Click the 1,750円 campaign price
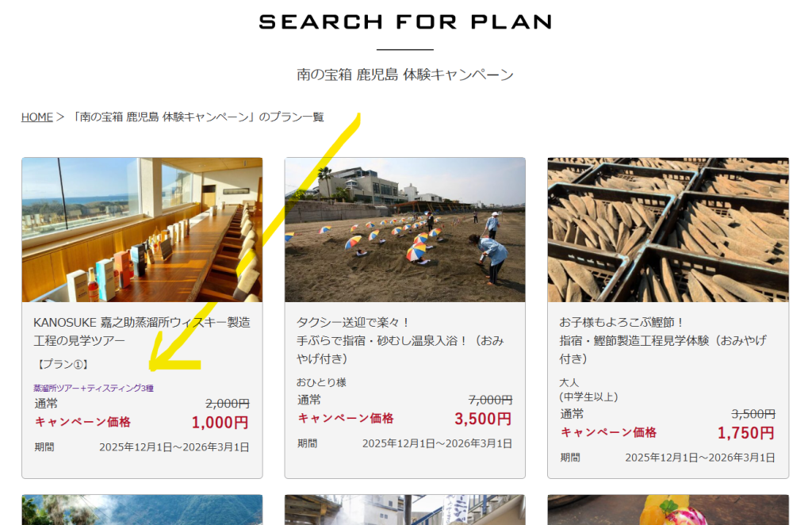Screen dimensions: 812x525 [745, 433]
